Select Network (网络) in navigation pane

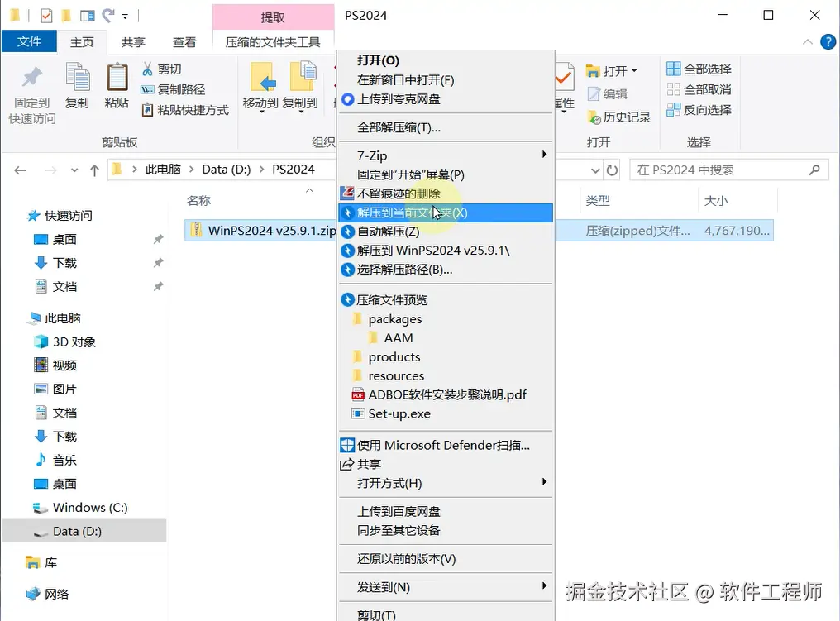click(x=47, y=594)
